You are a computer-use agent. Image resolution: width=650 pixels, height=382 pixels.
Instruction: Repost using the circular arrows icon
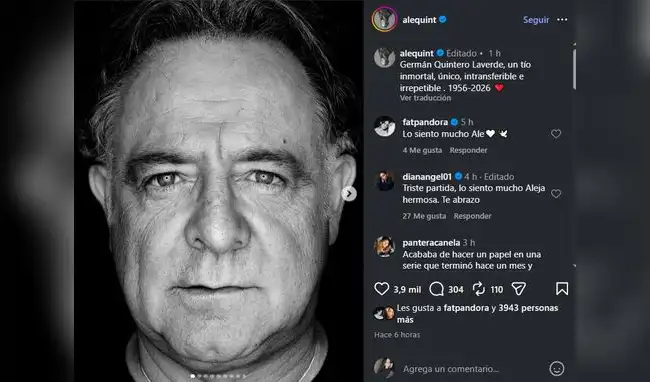click(479, 289)
